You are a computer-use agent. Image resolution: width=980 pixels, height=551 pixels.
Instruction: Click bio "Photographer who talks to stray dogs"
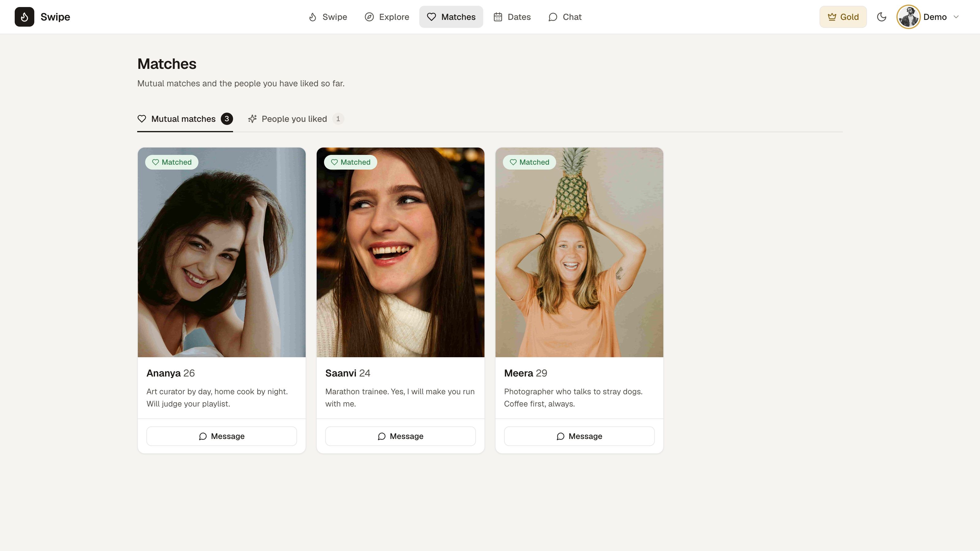[x=573, y=397]
